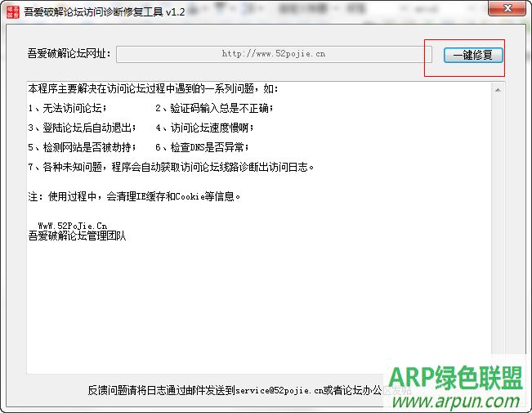Click the forum URL field http://www.52pojie.cn

click(x=274, y=54)
